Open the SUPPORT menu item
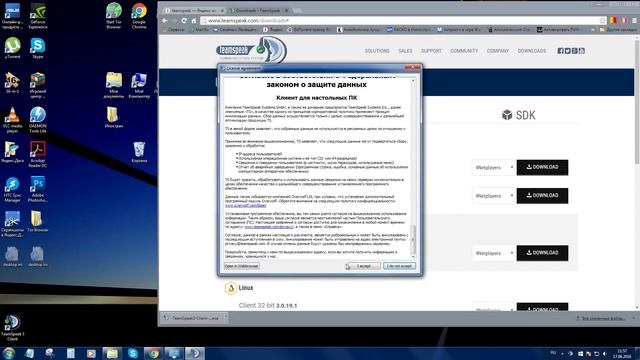This screenshot has height=360, width=640. (x=431, y=51)
